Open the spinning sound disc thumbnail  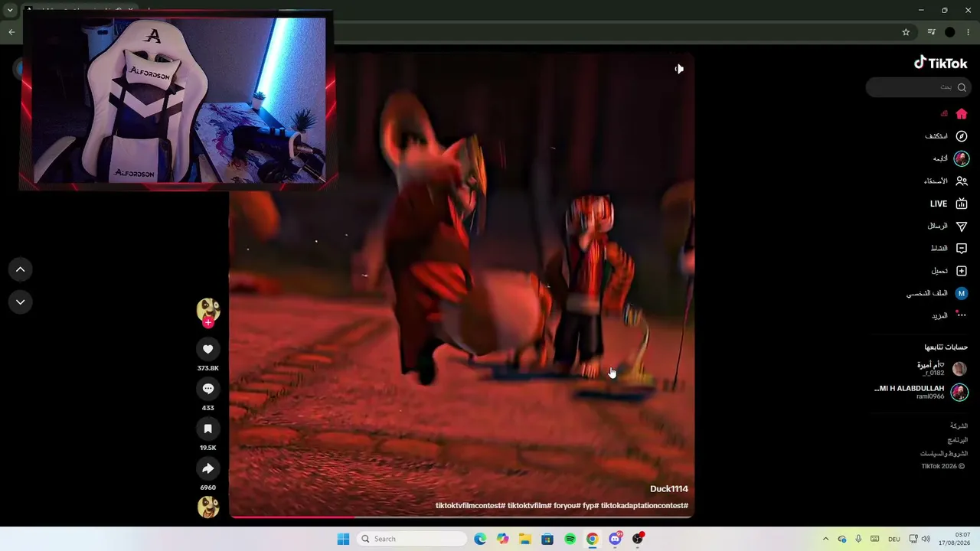(208, 507)
